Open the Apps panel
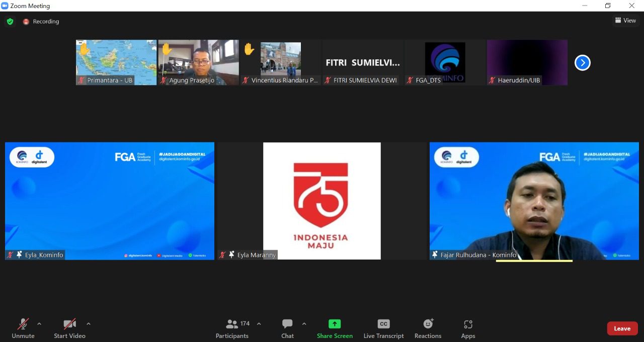 468,329
